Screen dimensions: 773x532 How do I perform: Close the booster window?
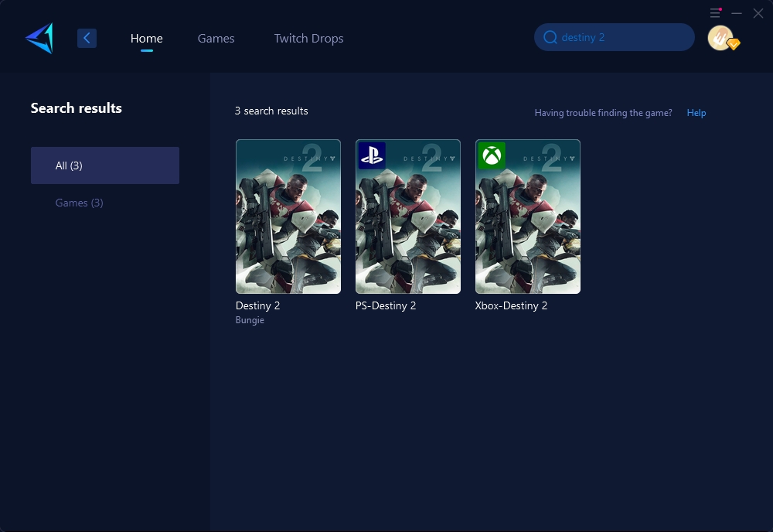[x=758, y=13]
